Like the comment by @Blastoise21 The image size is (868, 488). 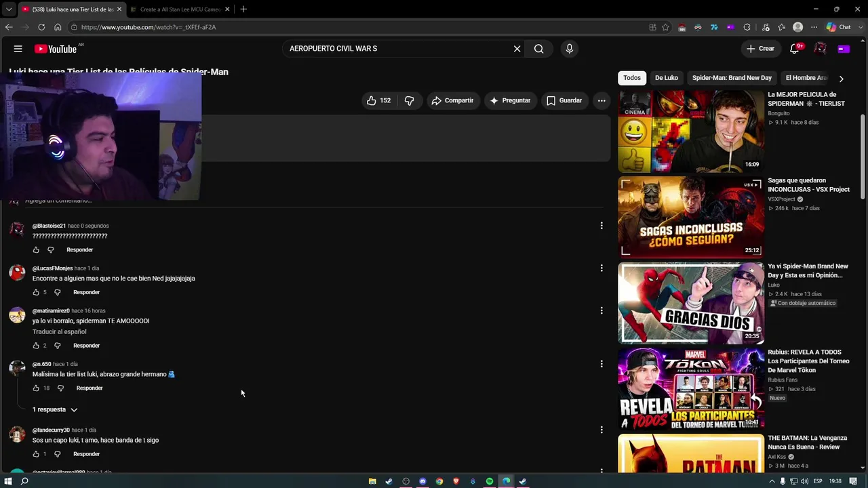(x=37, y=250)
